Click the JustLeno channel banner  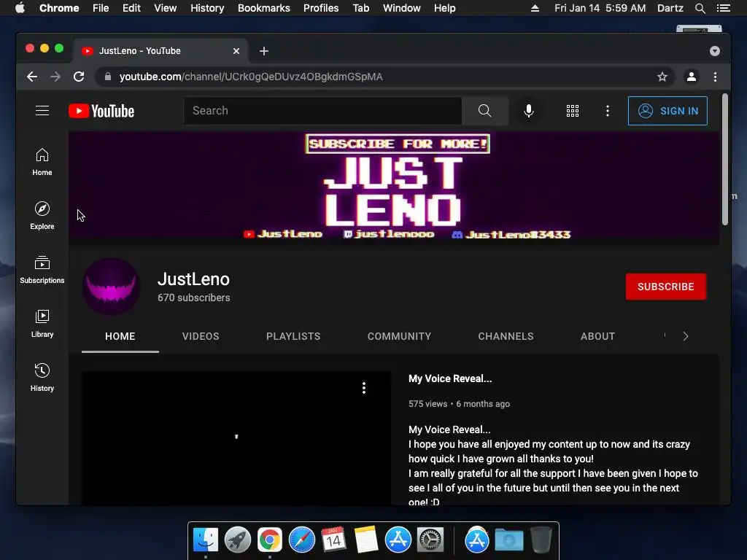393,188
